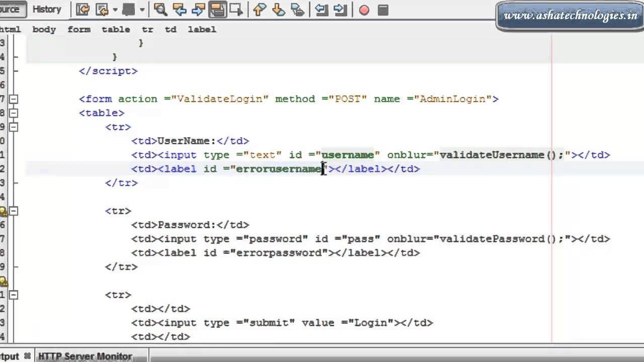This screenshot has width=644, height=362.
Task: Go to previous search occurrence icon
Action: [180, 10]
